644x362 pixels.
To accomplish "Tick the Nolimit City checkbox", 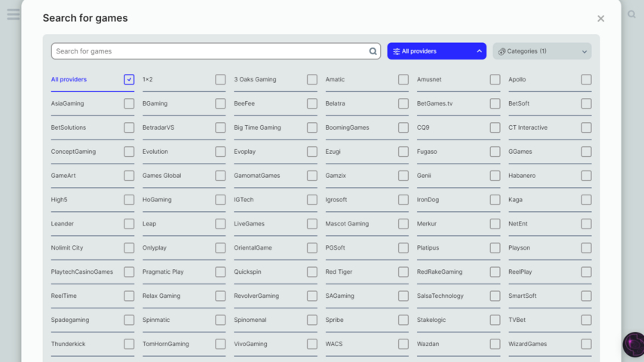I will tap(129, 248).
